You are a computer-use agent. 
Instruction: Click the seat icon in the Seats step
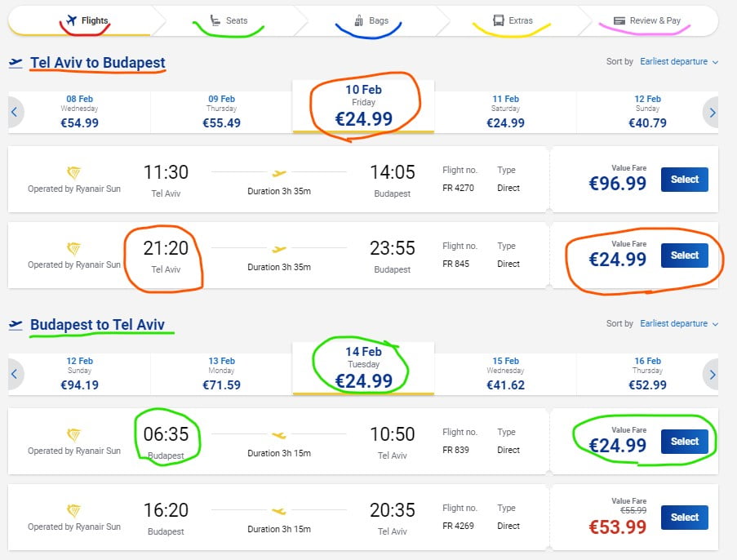215,20
